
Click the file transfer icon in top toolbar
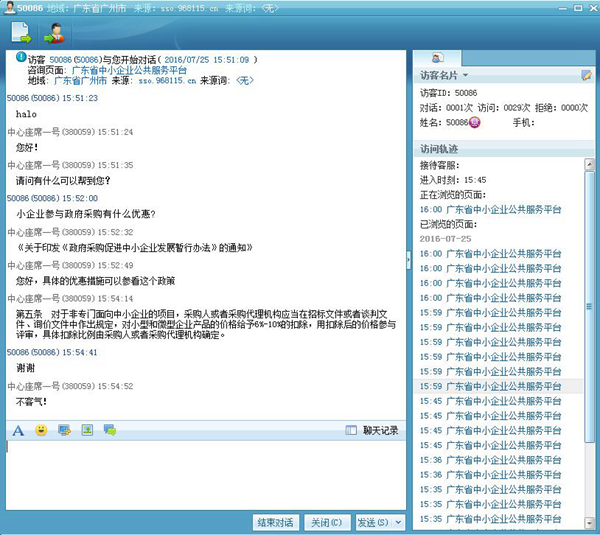click(x=21, y=32)
